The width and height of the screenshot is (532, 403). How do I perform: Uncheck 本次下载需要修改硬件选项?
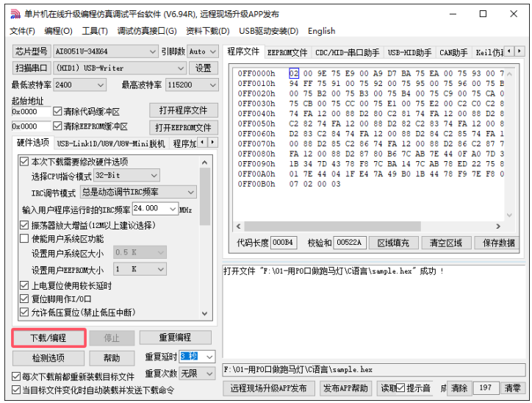coord(24,161)
